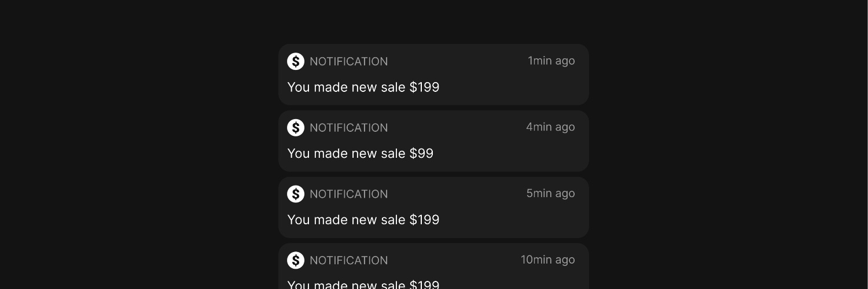Viewport: 868px width, 289px height.
Task: Select the NOTIFICATION label beside the 5min ago timestamp
Action: (349, 194)
